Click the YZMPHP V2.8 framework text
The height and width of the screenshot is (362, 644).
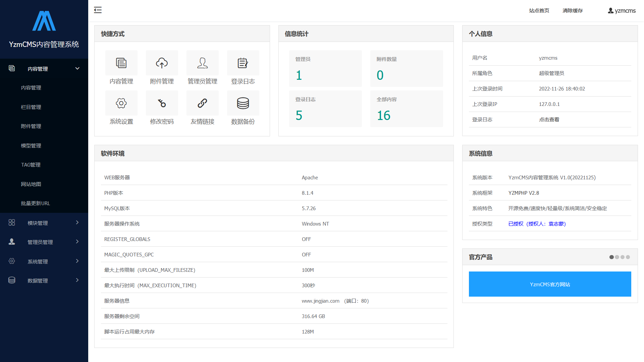point(524,193)
